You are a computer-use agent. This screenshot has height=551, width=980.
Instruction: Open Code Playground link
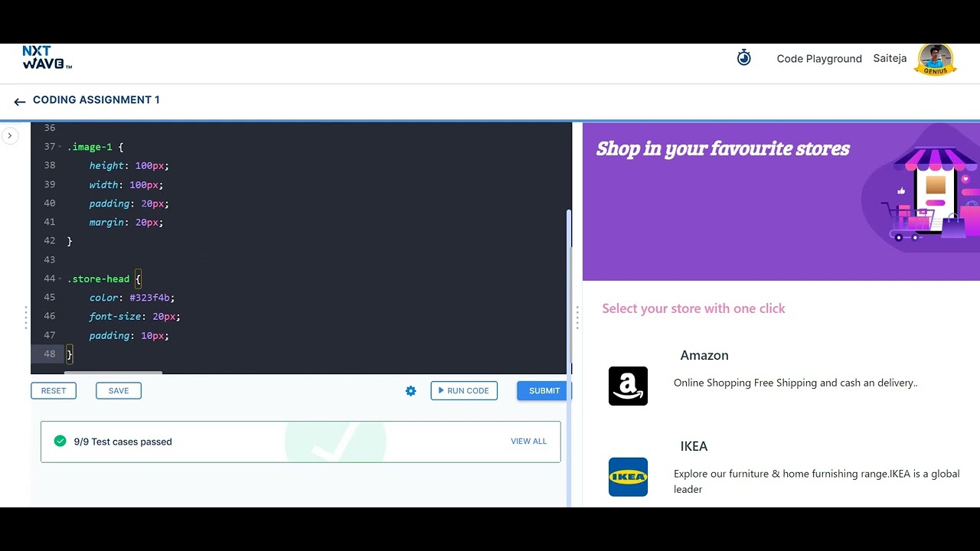tap(819, 59)
